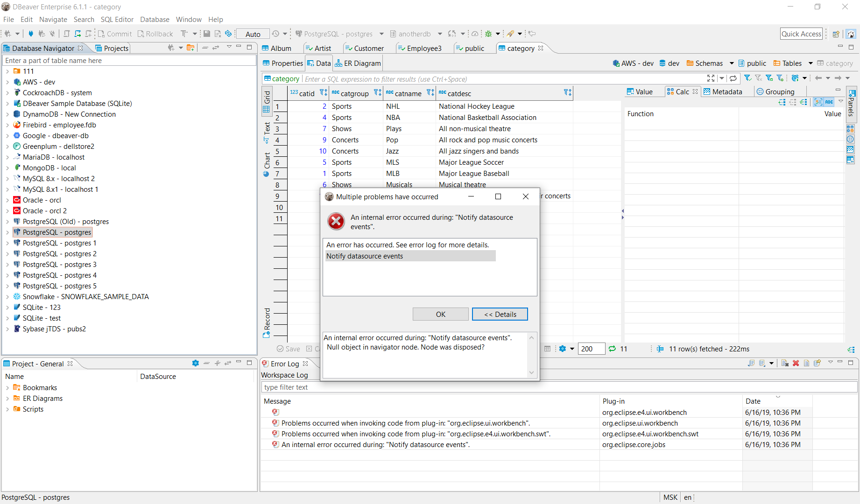The width and height of the screenshot is (860, 504).
Task: Switch to the Metadata panel tab
Action: [723, 91]
